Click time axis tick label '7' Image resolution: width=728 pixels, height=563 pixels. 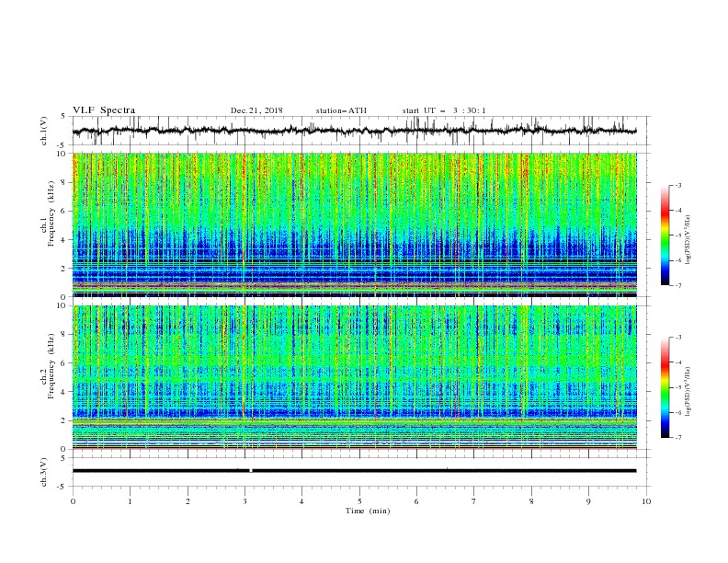pyautogui.click(x=474, y=501)
